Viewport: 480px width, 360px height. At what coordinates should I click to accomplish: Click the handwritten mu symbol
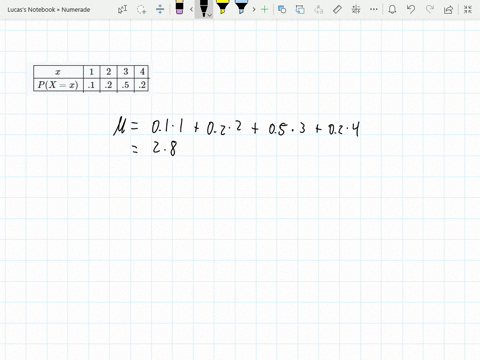click(x=119, y=127)
